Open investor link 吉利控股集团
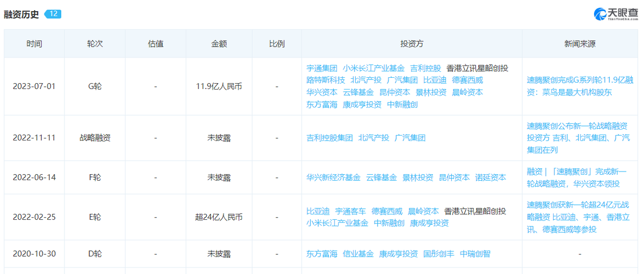 coord(330,138)
